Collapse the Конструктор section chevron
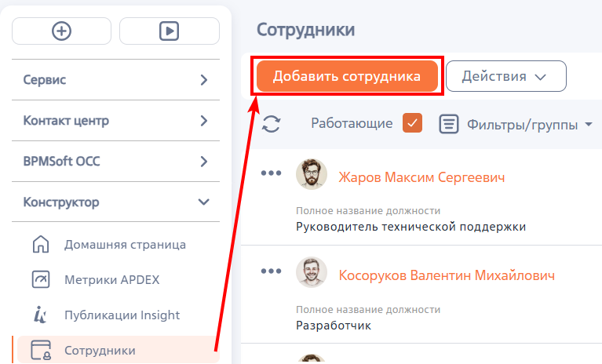 click(203, 202)
